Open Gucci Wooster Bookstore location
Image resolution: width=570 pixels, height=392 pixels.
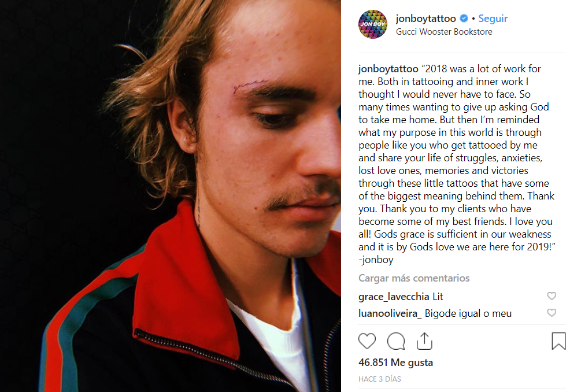(444, 32)
